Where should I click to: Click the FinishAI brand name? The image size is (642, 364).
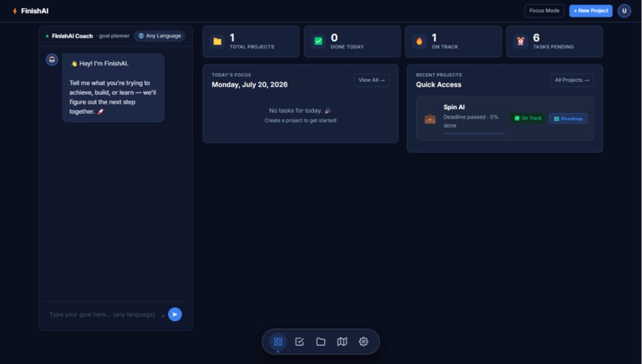point(35,11)
